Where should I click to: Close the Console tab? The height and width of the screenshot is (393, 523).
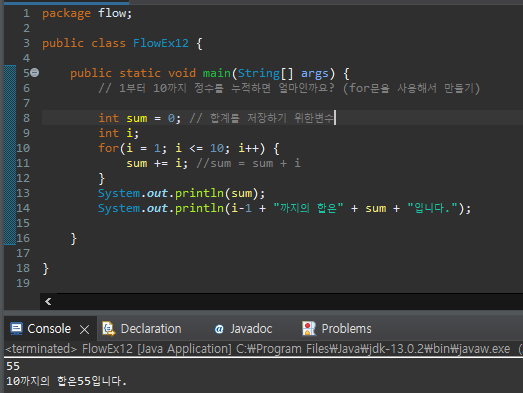pyautogui.click(x=85, y=330)
